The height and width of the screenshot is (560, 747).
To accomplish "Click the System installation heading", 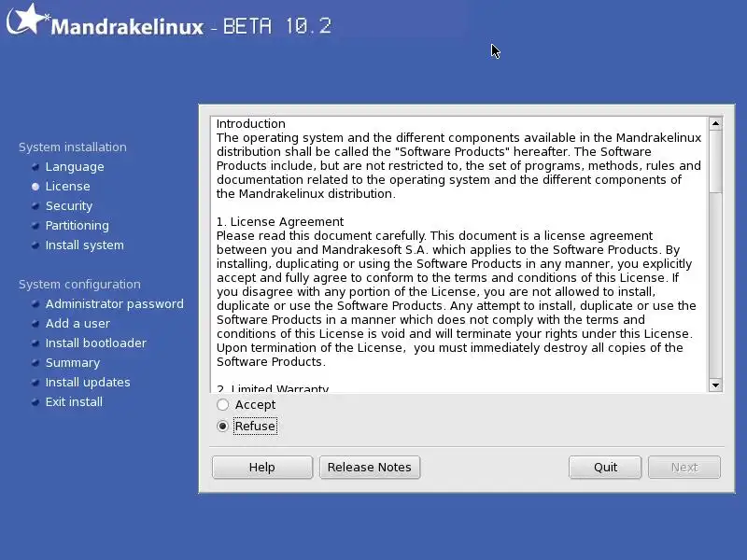I will 73,147.
